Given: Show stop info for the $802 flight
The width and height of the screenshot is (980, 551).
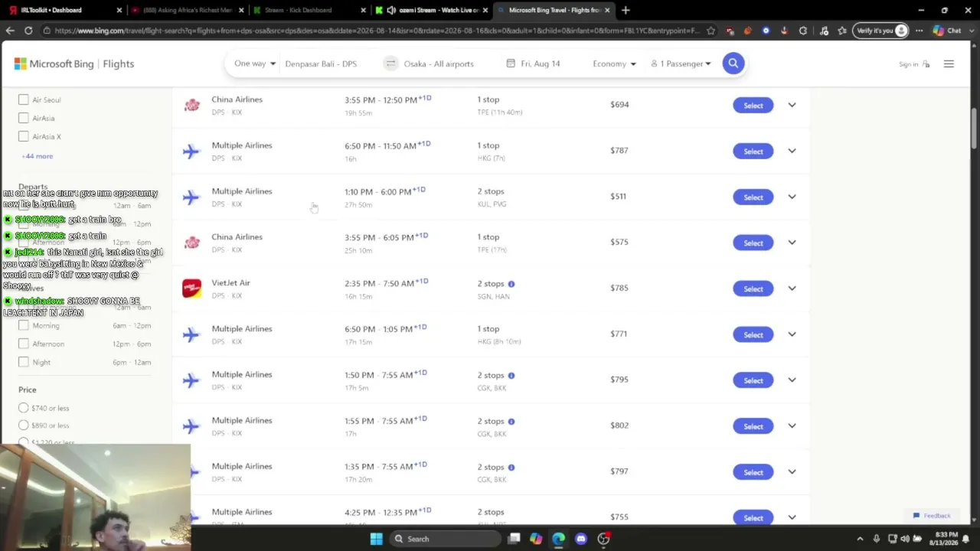Looking at the screenshot, I should 511,422.
